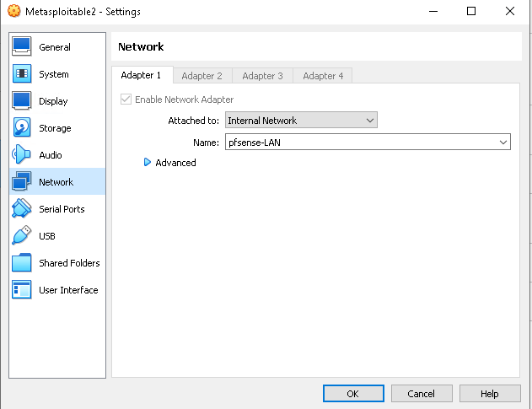Click the VirtualBox gear icon in title bar

click(x=13, y=11)
